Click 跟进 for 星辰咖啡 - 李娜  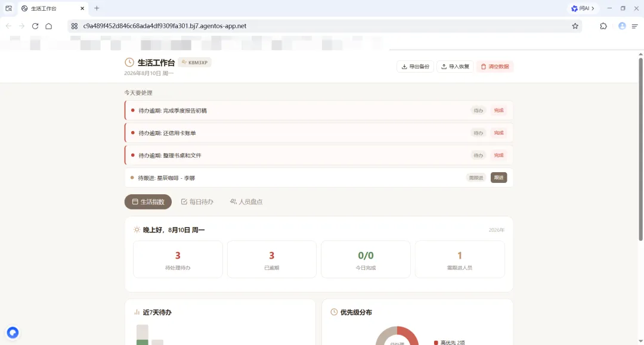tap(499, 178)
